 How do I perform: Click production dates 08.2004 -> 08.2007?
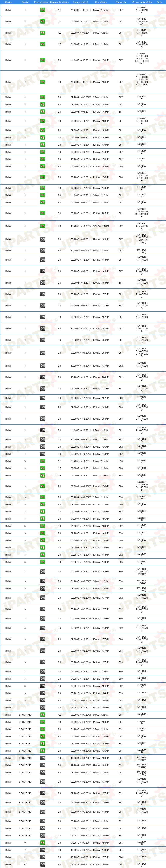click(x=81, y=497)
